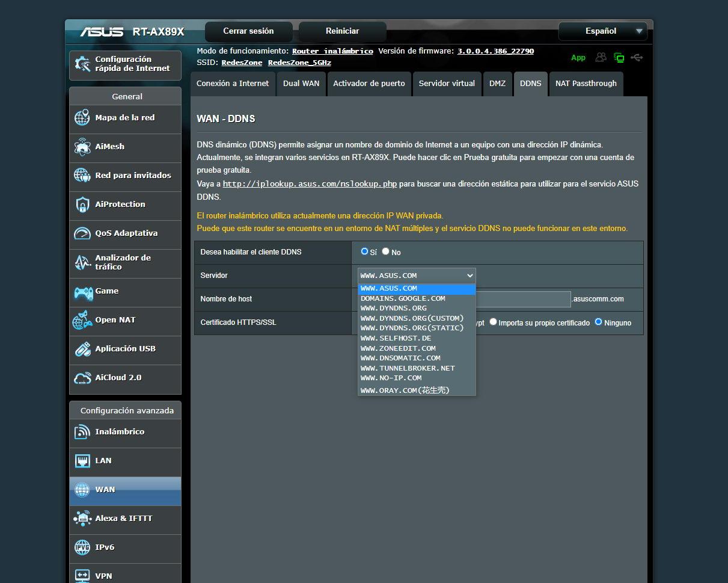The image size is (728, 583).
Task: Open the Español language dropdown
Action: click(x=602, y=31)
